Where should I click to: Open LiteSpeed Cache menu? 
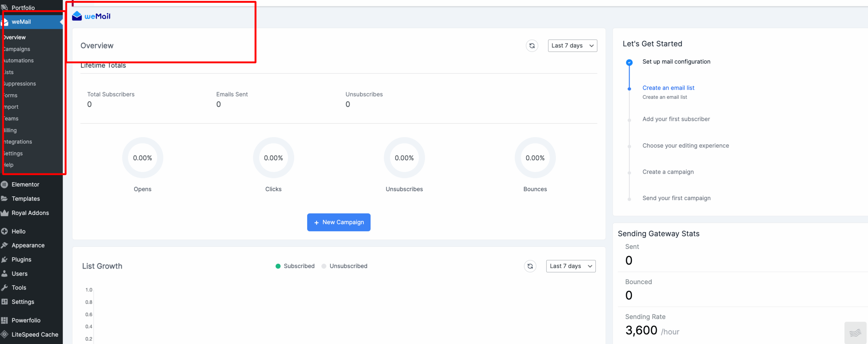35,335
